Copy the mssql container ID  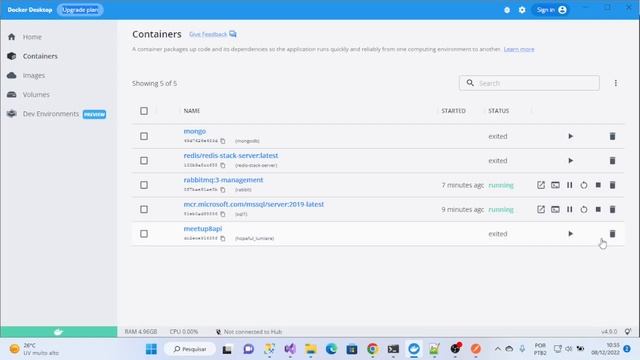222,214
